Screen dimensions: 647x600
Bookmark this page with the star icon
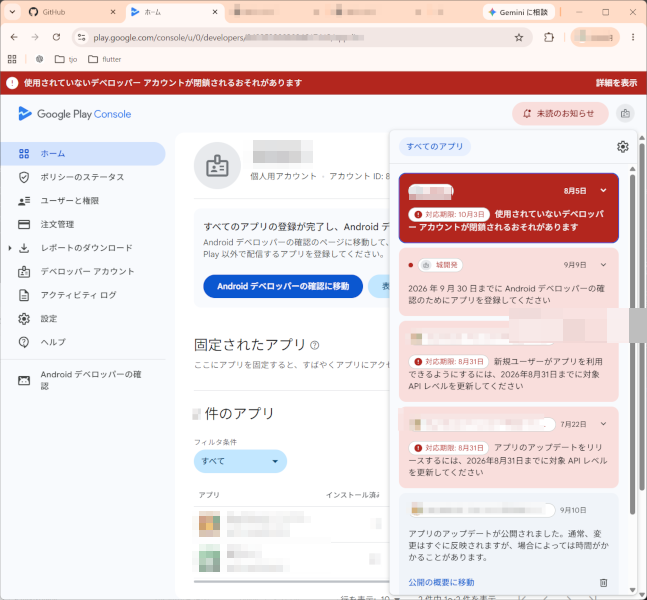coord(519,38)
